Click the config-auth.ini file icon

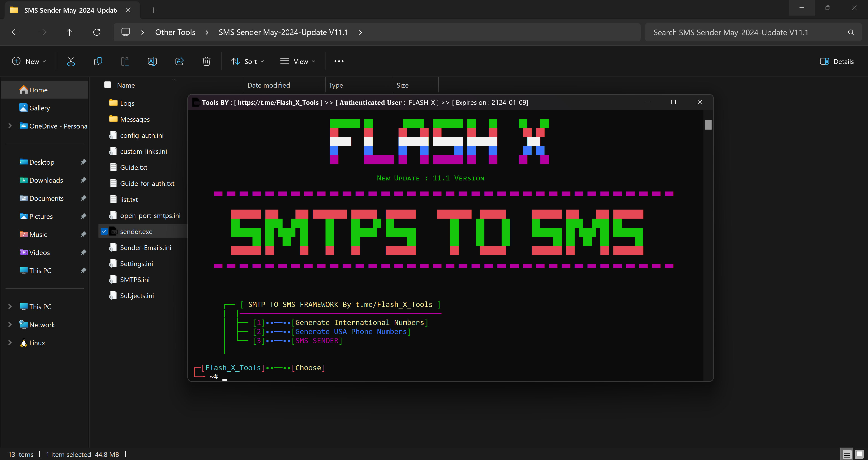113,135
